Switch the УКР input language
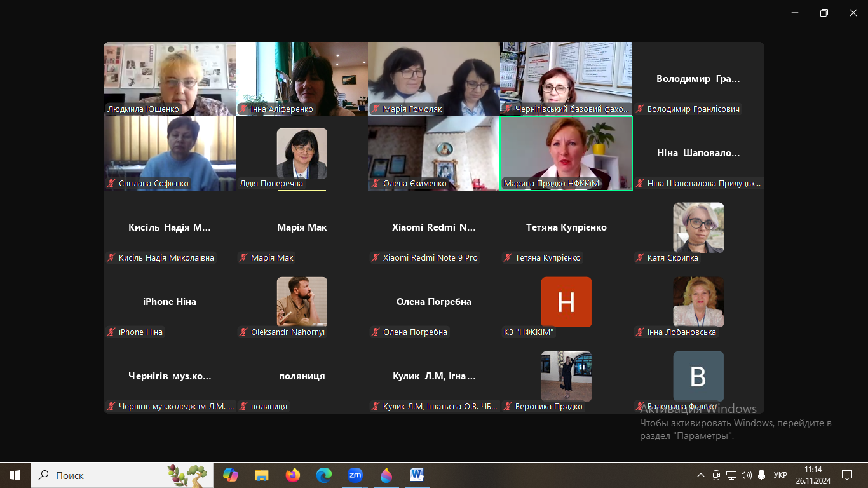The height and width of the screenshot is (488, 868). click(x=780, y=475)
